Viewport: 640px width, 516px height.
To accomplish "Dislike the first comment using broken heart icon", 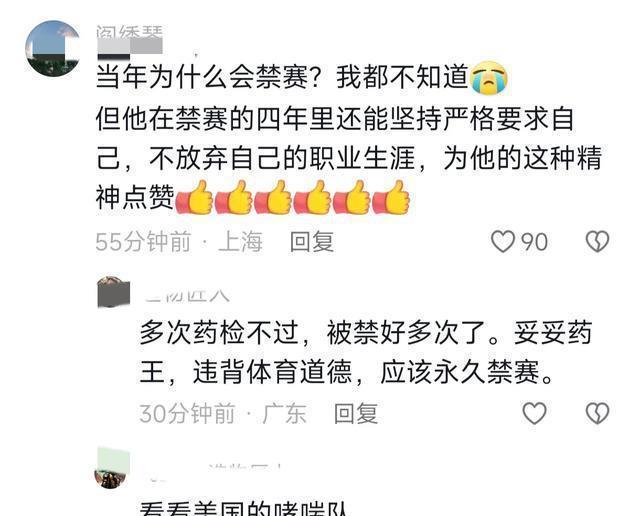I will point(597,241).
